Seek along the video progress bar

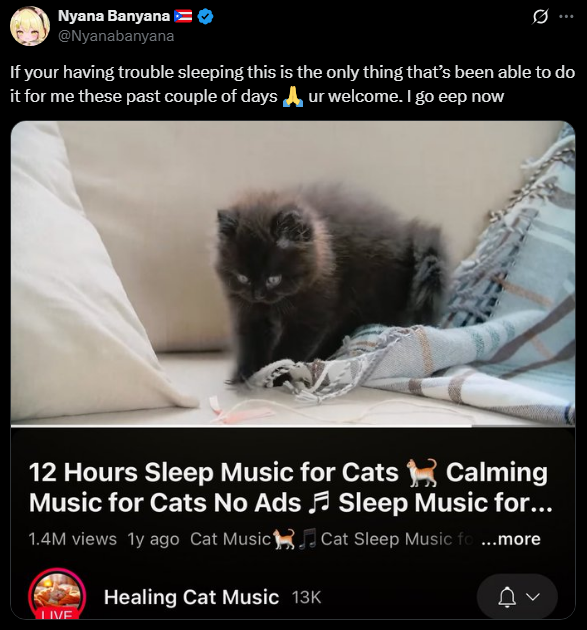pyautogui.click(x=293, y=426)
